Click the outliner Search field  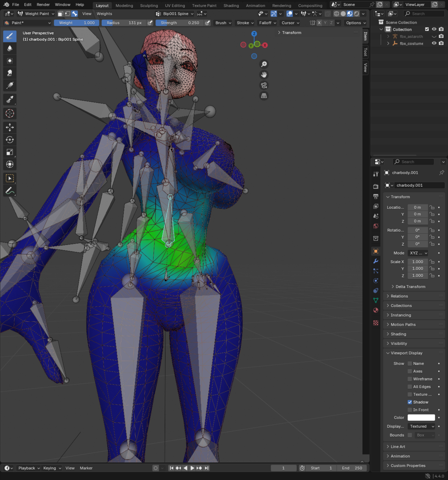tap(424, 14)
